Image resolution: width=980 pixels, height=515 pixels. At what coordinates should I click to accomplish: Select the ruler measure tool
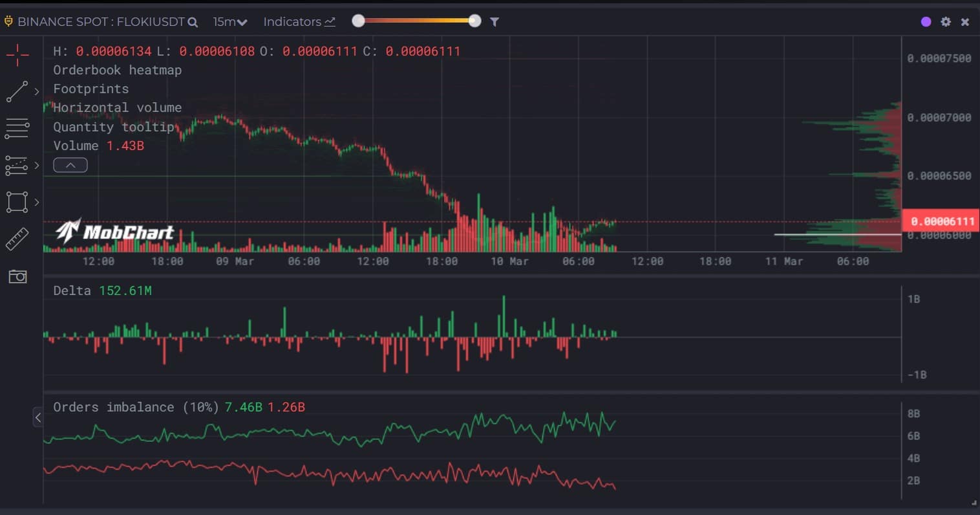click(x=17, y=239)
